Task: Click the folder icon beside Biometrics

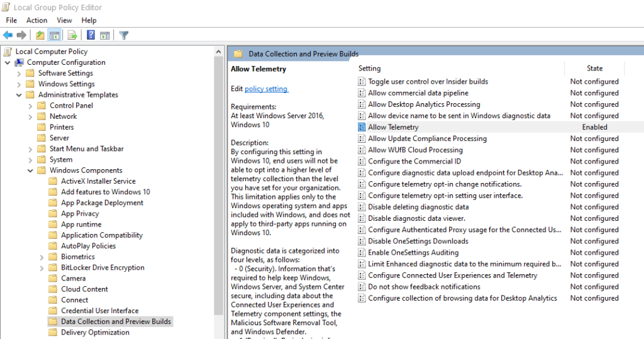Action: pyautogui.click(x=53, y=257)
